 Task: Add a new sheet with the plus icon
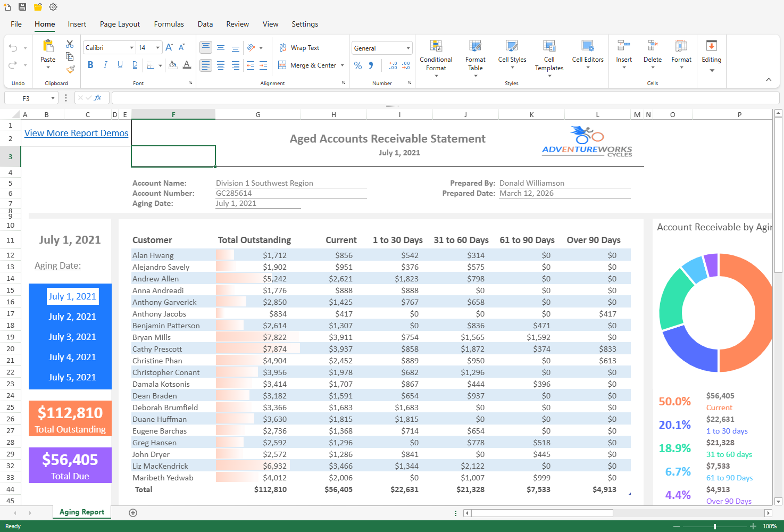click(133, 513)
